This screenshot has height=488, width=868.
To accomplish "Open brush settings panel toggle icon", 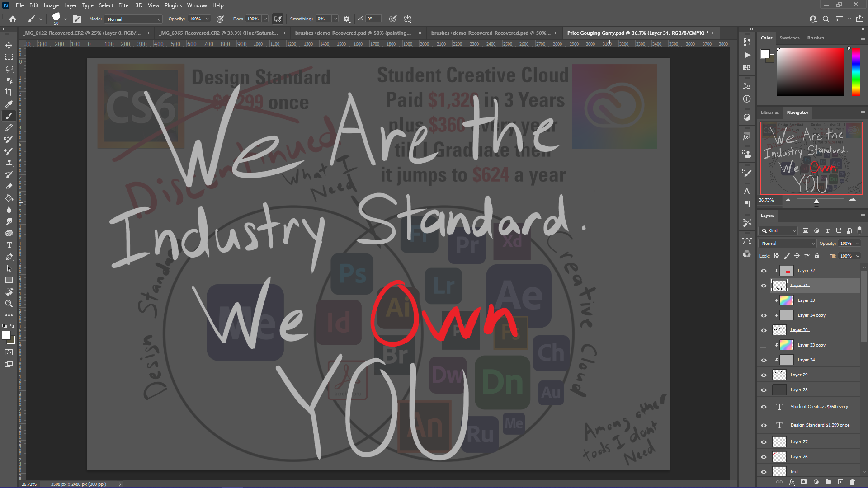I will 77,19.
